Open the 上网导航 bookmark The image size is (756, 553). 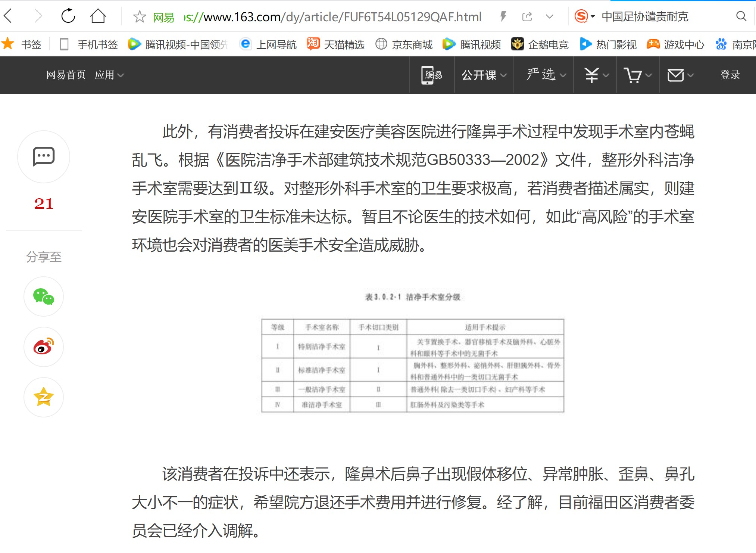click(x=268, y=44)
